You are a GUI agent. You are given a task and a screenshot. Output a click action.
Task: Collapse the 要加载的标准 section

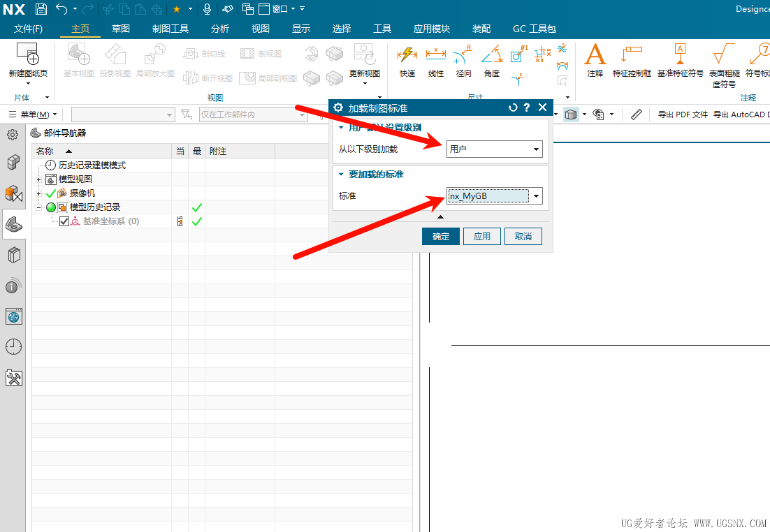tap(341, 175)
